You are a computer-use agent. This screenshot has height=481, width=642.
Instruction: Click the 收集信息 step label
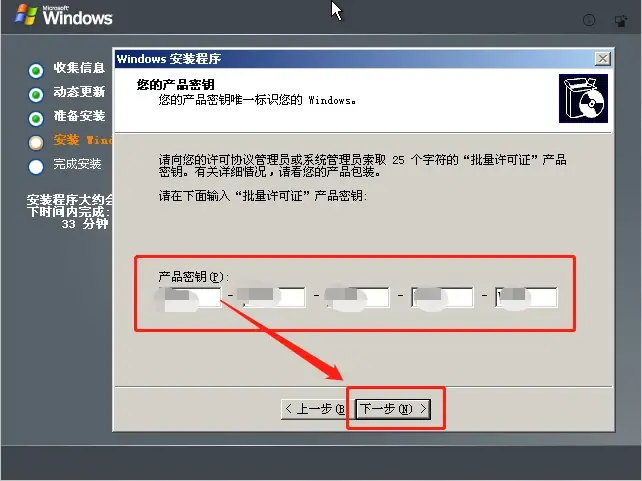(x=79, y=68)
